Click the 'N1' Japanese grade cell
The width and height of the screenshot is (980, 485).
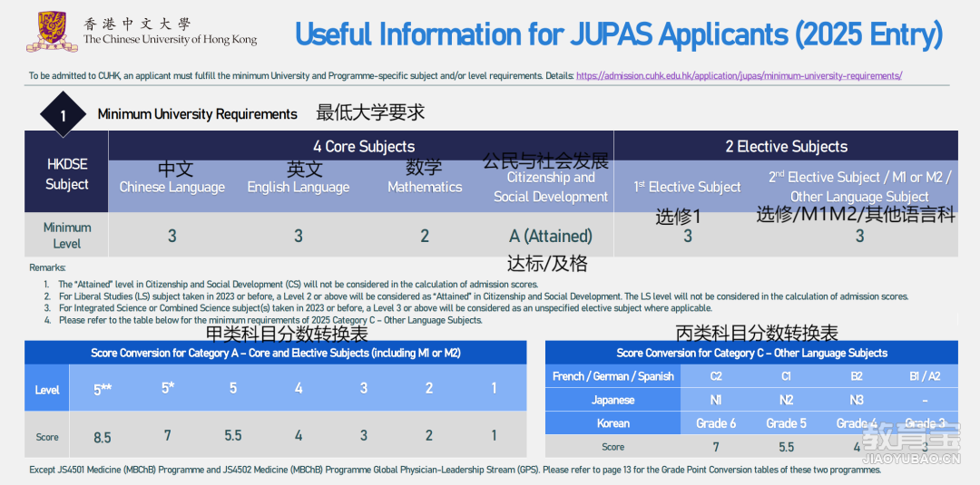(x=716, y=400)
